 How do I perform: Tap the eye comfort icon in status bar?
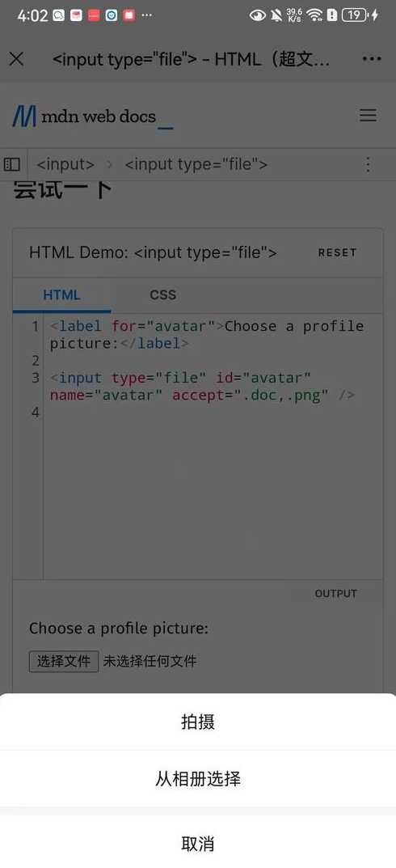click(257, 15)
